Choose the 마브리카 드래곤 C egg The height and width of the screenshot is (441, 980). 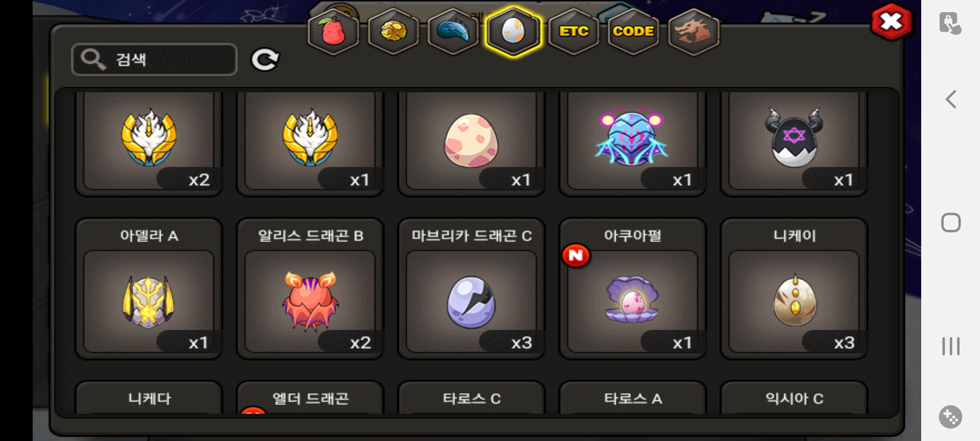[x=471, y=289]
